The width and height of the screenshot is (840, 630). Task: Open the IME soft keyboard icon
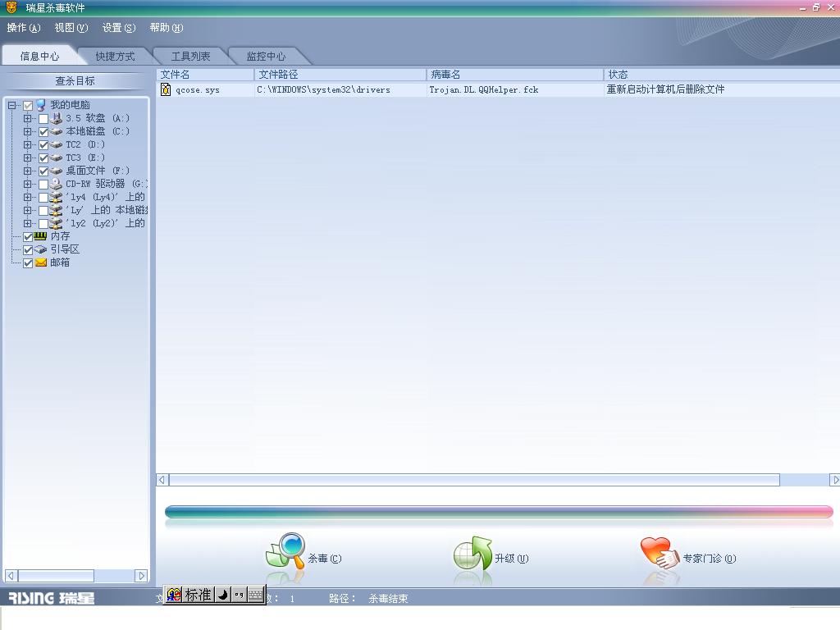pos(256,595)
